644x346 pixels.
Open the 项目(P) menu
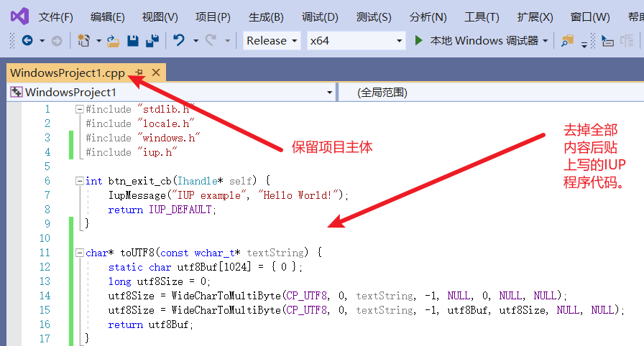(213, 17)
